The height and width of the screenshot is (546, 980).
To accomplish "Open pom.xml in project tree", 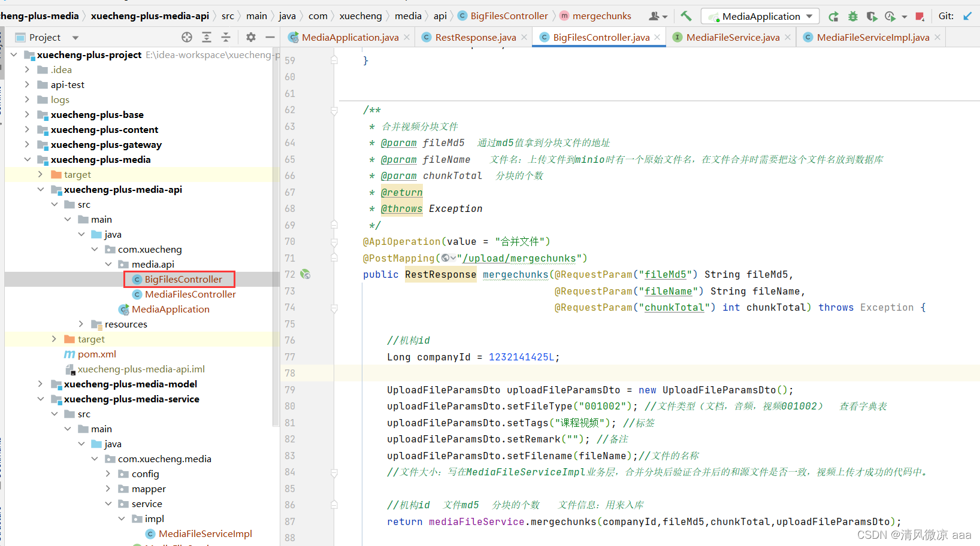I will 96,354.
